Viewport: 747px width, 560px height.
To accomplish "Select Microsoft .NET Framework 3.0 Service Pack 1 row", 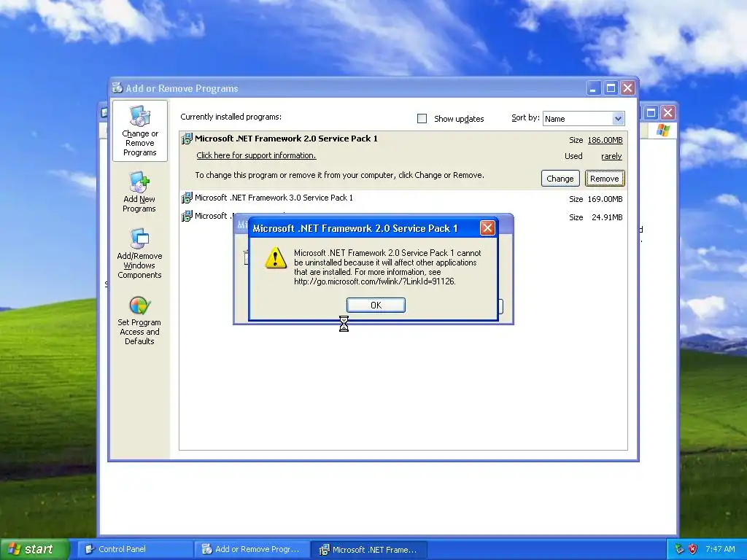I will click(x=403, y=198).
